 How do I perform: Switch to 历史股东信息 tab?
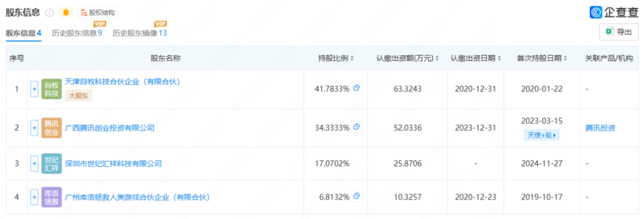[x=77, y=33]
